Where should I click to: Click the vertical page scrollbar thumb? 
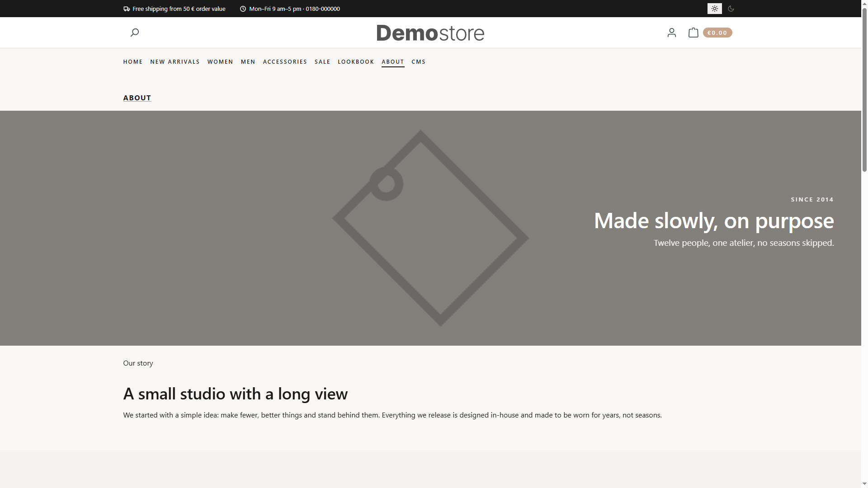point(864,89)
